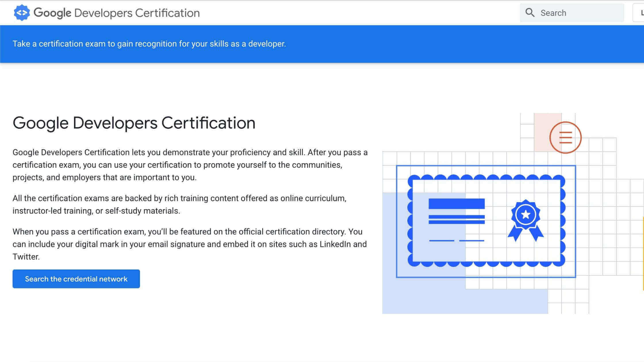Click the Google Developers Certification main heading
This screenshot has height=362, width=644.
pos(134,123)
